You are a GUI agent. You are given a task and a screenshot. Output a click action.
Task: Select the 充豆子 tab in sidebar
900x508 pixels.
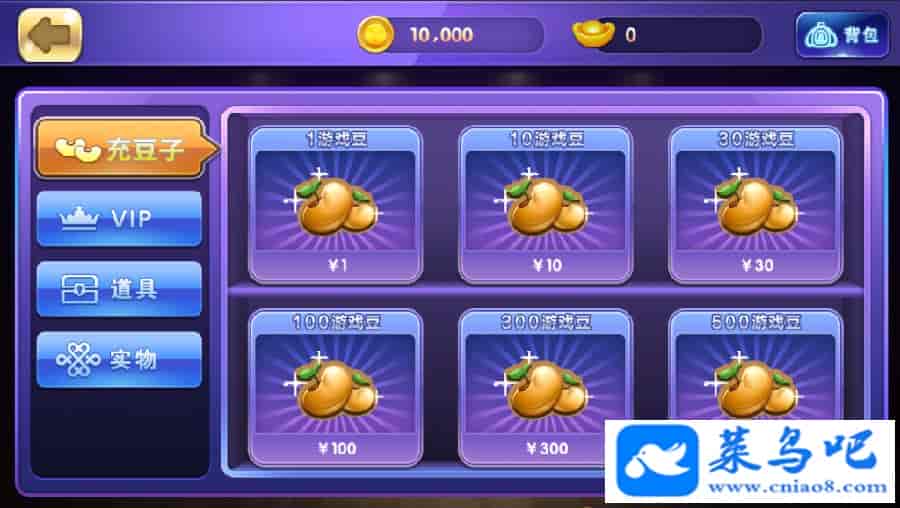click(126, 149)
